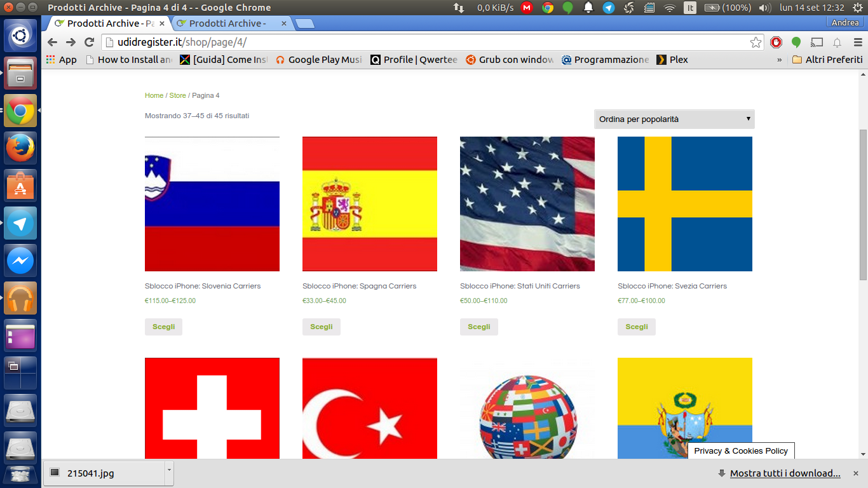Image resolution: width=868 pixels, height=488 pixels.
Task: Open Ubuntu Software Center in launcher
Action: [x=20, y=186]
